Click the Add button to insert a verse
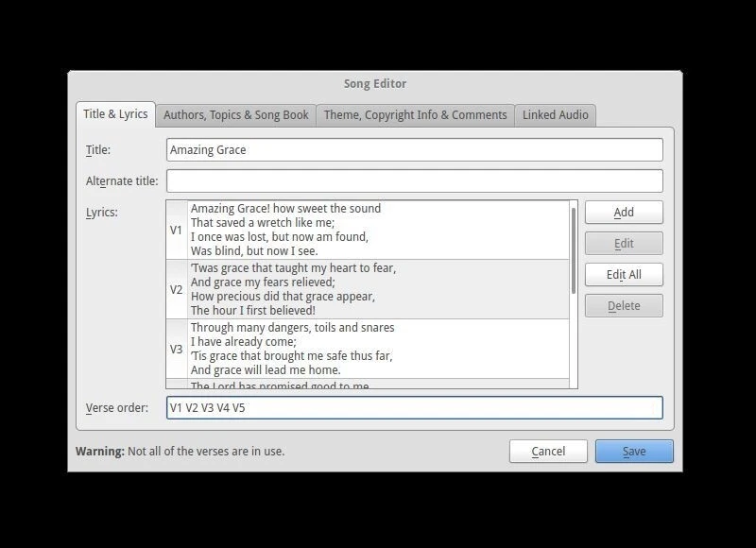This screenshot has width=756, height=548. coord(624,212)
